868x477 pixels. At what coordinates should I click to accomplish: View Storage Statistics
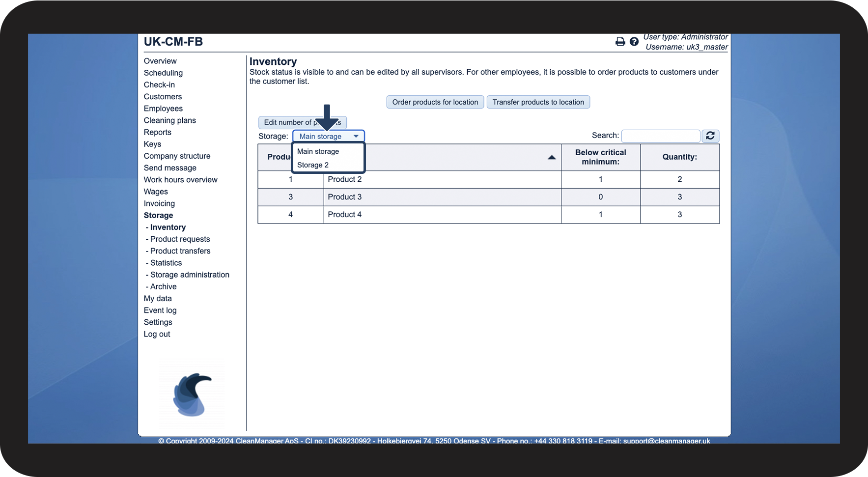pos(166,263)
